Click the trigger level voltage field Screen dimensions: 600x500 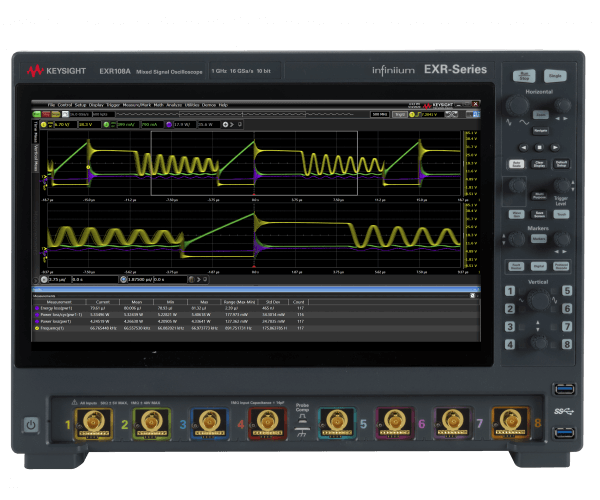coord(433,114)
